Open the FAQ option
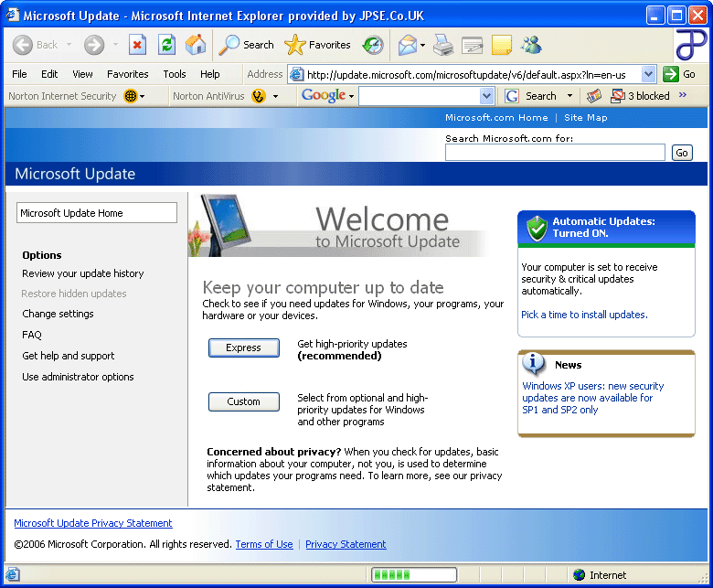The width and height of the screenshot is (713, 588). point(32,335)
